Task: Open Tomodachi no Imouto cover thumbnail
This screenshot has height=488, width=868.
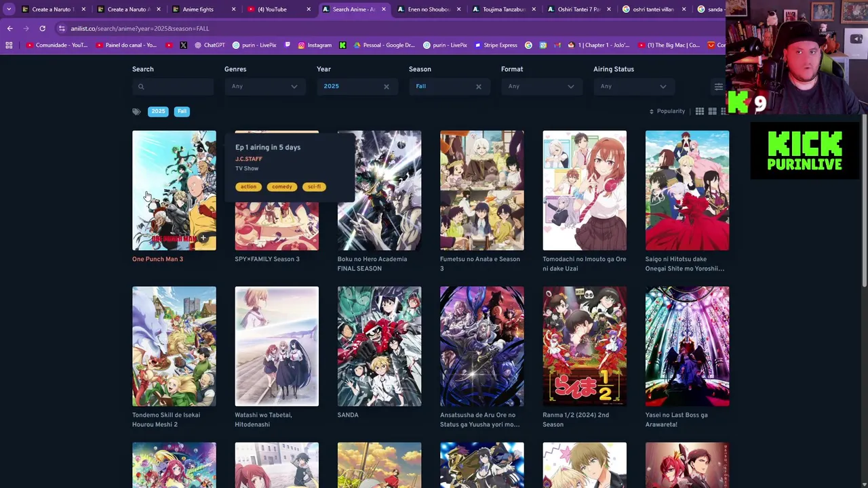Action: pos(585,190)
